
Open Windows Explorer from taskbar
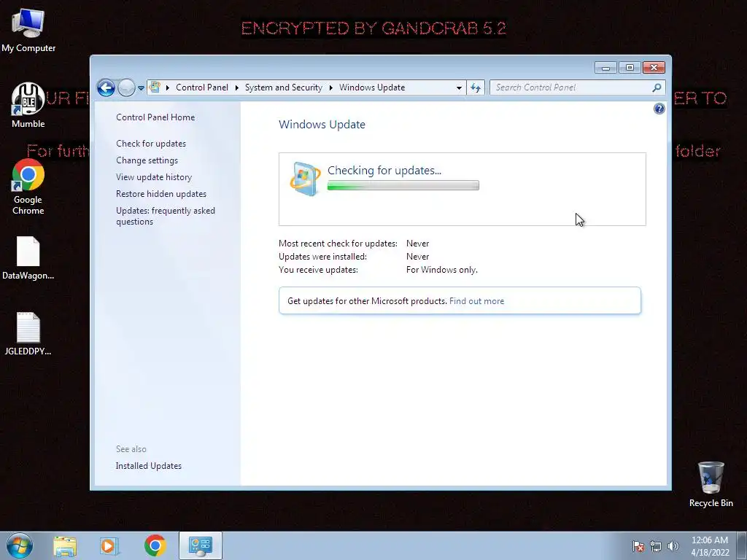(x=65, y=545)
